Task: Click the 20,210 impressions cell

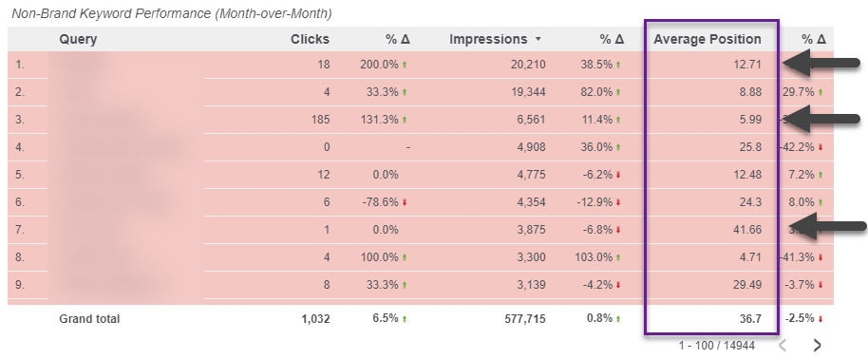Action: [x=528, y=65]
